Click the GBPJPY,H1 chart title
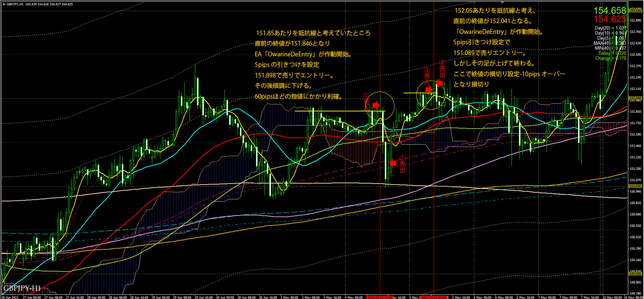The image size is (644, 299). pyautogui.click(x=15, y=4)
